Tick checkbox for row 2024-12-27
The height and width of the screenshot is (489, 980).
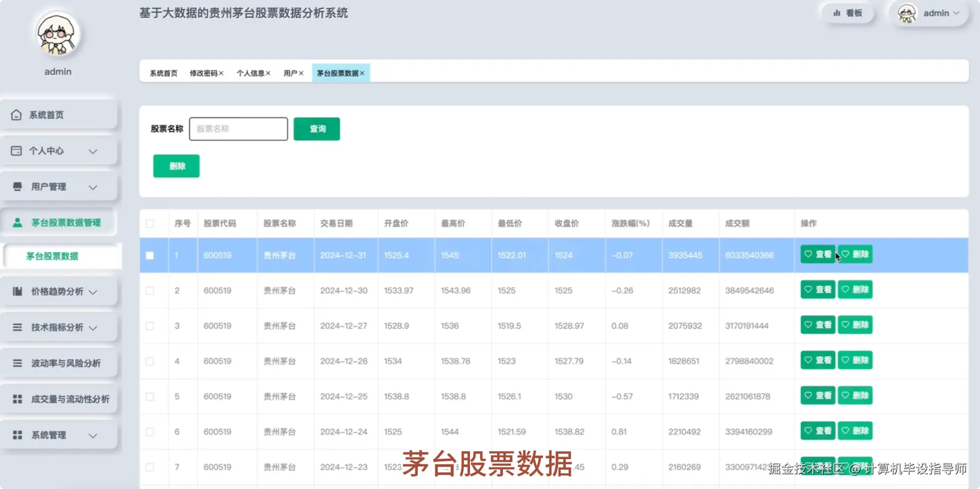(x=150, y=326)
